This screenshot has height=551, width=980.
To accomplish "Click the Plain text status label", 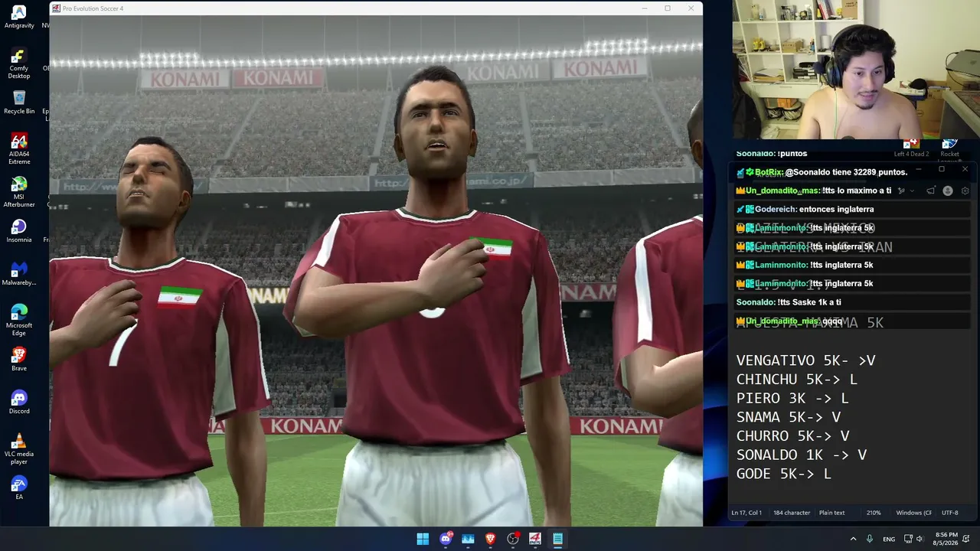I will click(x=831, y=513).
